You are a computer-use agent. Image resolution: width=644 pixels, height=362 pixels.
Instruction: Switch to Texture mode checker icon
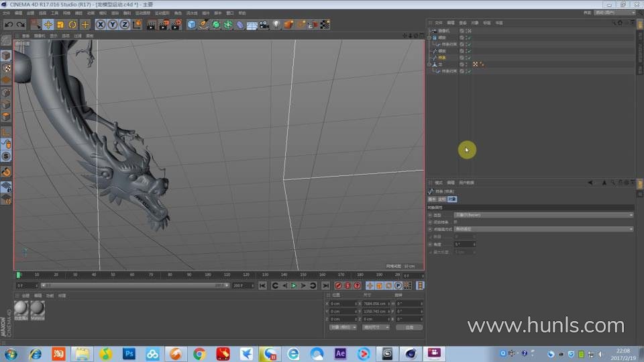tap(6, 68)
